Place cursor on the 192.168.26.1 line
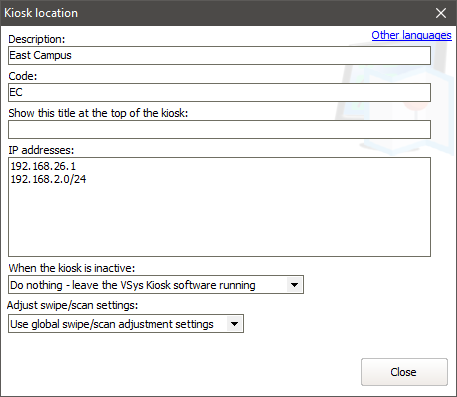 (43, 166)
